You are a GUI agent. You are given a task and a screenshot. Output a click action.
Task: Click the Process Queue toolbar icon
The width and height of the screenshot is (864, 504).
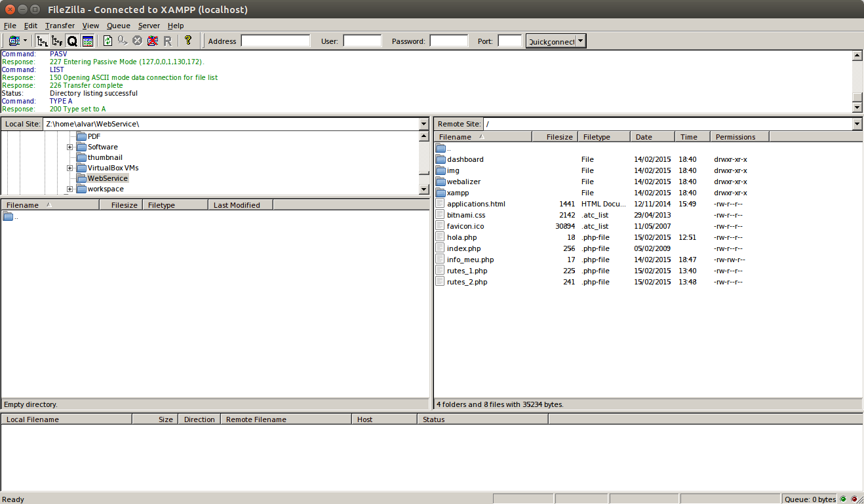[123, 41]
